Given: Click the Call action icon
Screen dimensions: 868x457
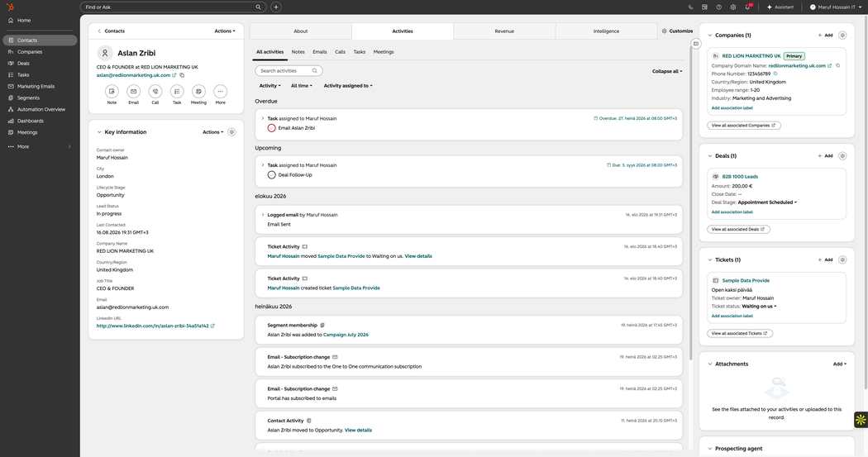Looking at the screenshot, I should pyautogui.click(x=155, y=91).
